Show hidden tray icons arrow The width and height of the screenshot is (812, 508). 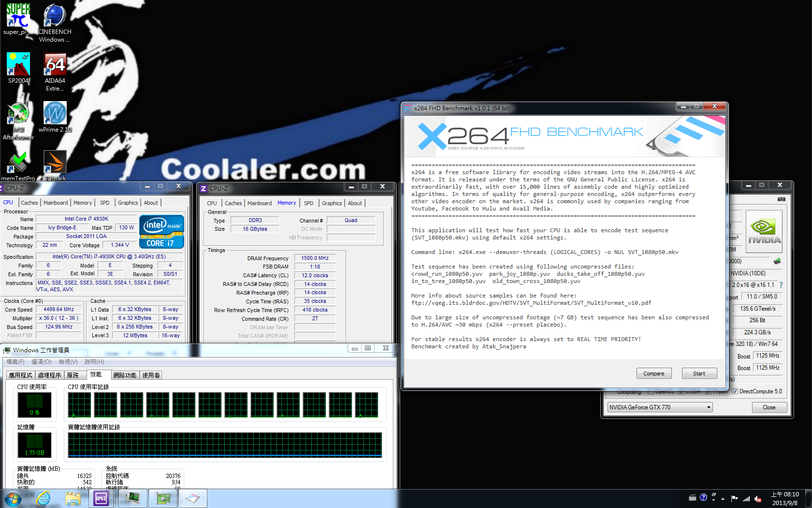pos(723,498)
